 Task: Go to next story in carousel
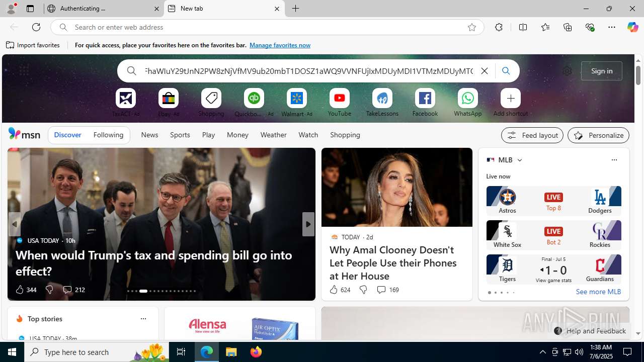(x=308, y=224)
